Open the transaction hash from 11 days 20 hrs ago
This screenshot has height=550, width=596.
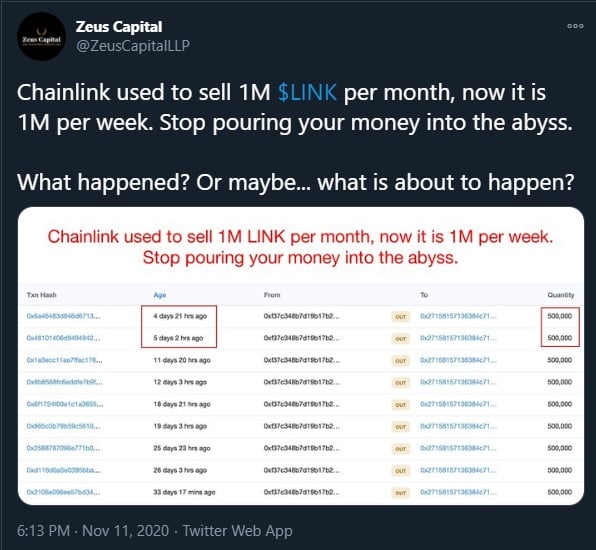(64, 360)
